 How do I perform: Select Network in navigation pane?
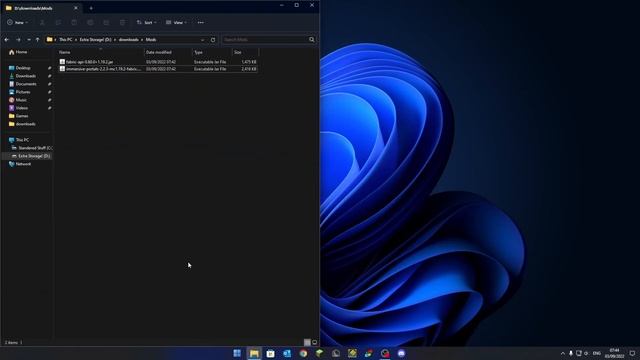point(23,164)
